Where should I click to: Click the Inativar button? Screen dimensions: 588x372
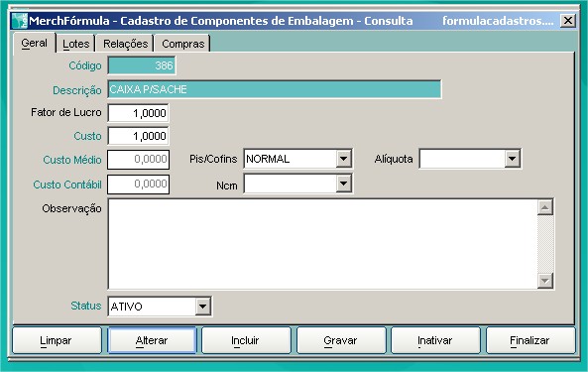click(435, 340)
